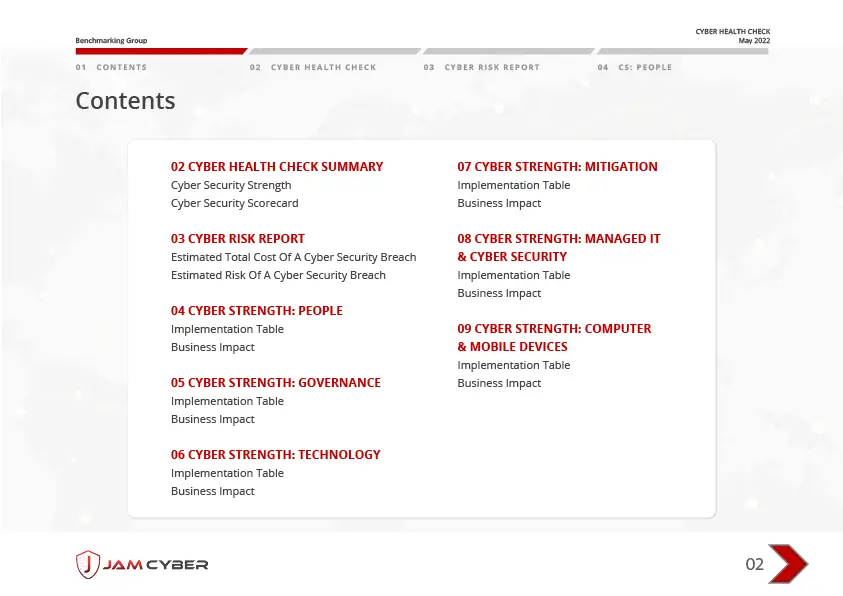The width and height of the screenshot is (843, 596).
Task: Jump to 09 Cyber Strength: Computer heading
Action: (x=554, y=329)
